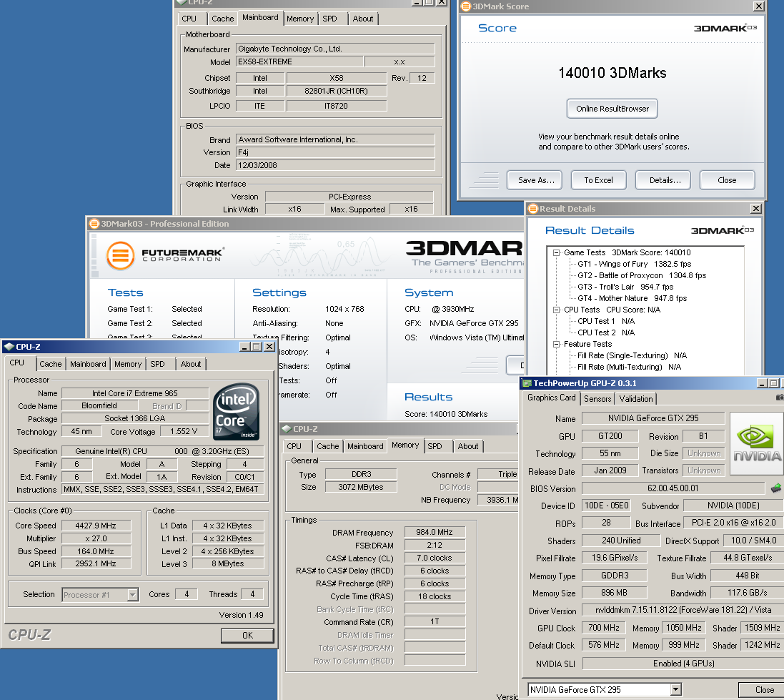784x700 pixels.
Task: Click Resolution 1024 x 768 setting in 3DMark03
Action: (x=344, y=309)
